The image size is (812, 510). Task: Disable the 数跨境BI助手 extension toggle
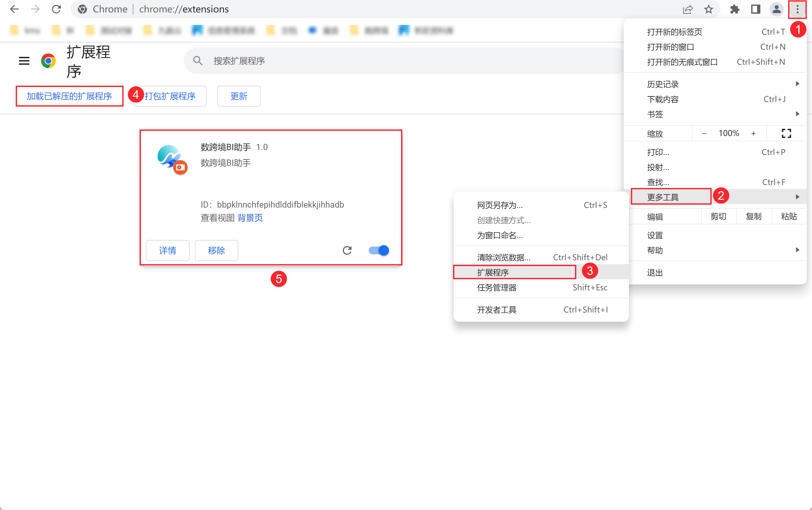tap(379, 250)
